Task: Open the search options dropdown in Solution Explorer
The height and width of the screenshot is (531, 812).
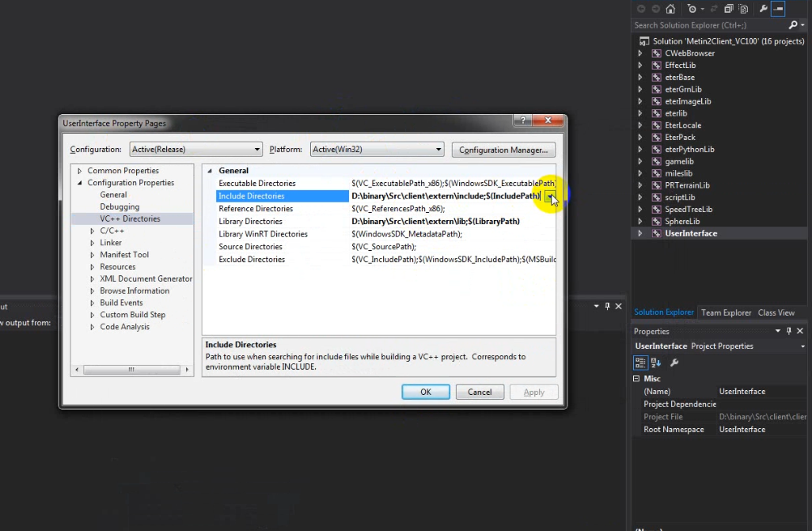Action: (803, 25)
